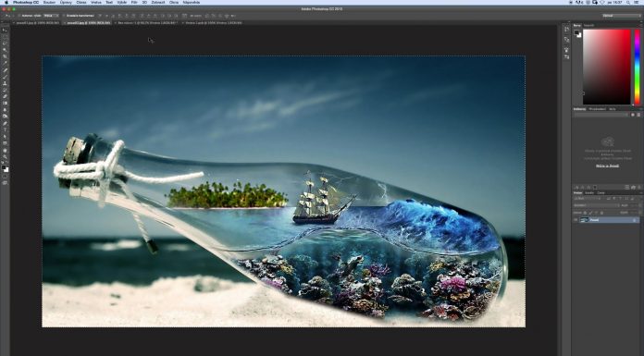Open the Zobrazit menu
644x356 pixels.
point(158,3)
